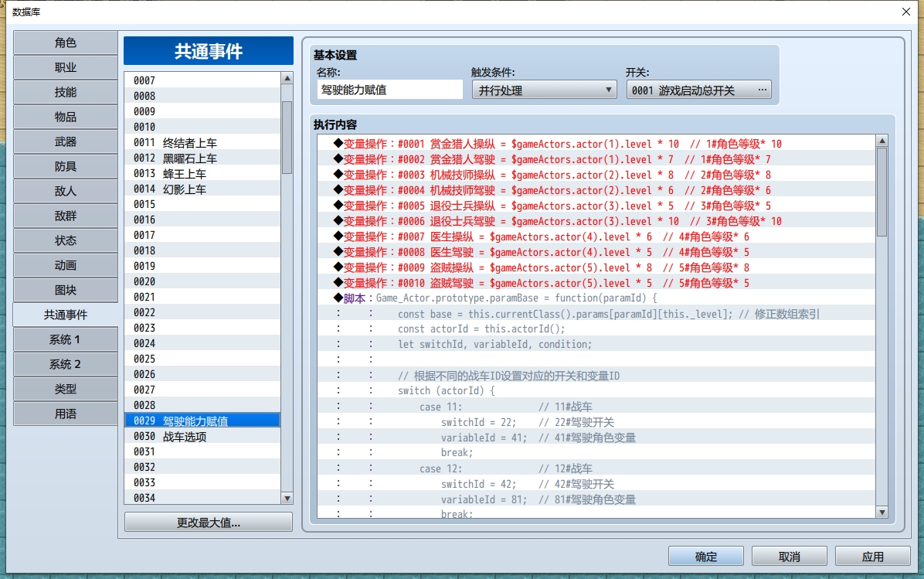Open the 防具 tab
Screen dimensions: 924x579
coord(66,166)
